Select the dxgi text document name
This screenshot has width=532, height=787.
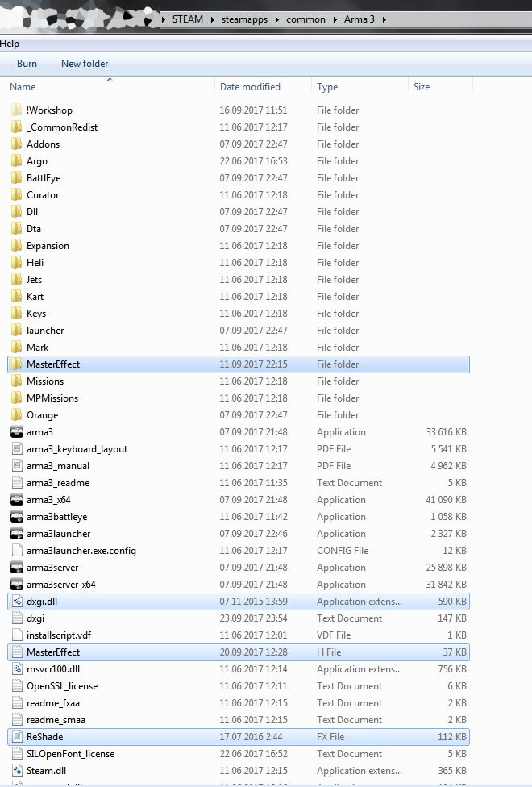tap(35, 618)
